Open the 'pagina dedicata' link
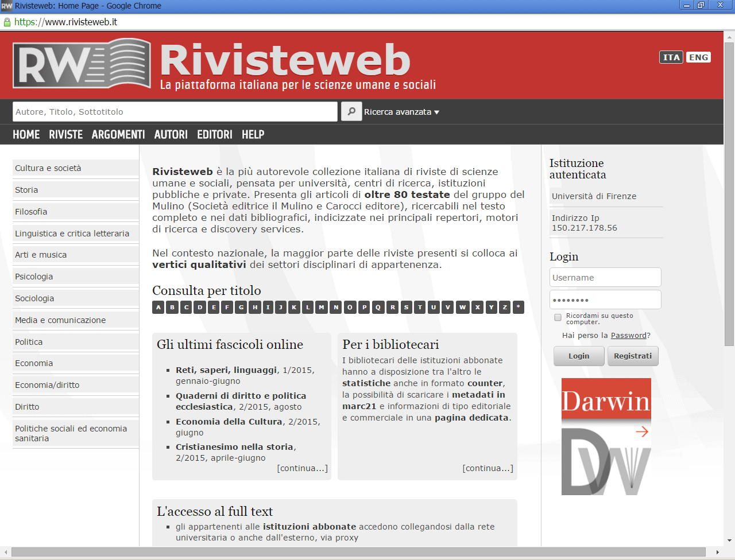The width and height of the screenshot is (735, 560). (x=471, y=418)
